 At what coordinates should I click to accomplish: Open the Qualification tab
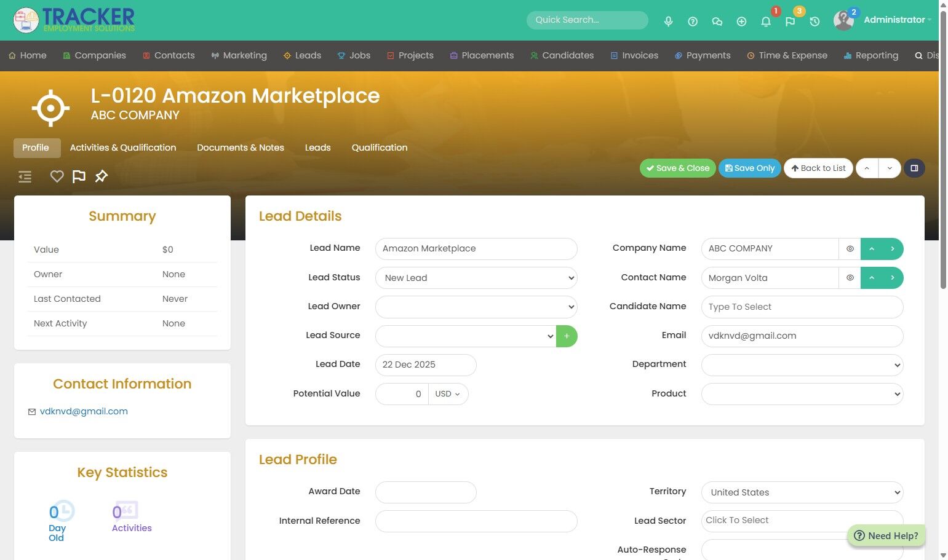[380, 148]
